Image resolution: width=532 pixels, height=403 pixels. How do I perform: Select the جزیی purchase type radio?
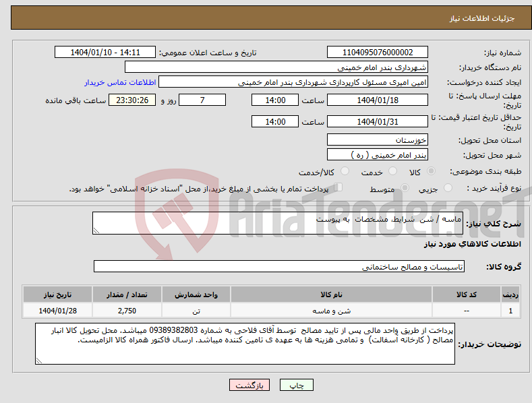[x=448, y=187]
